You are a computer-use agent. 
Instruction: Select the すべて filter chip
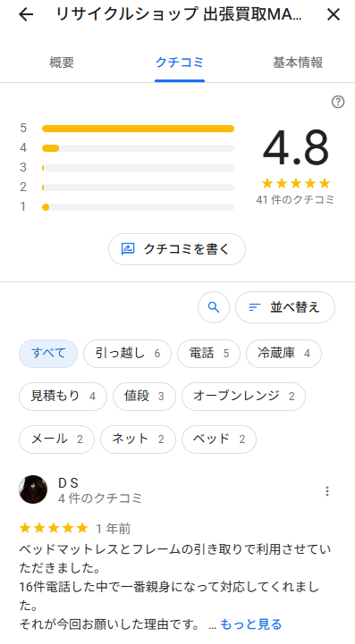tap(48, 354)
